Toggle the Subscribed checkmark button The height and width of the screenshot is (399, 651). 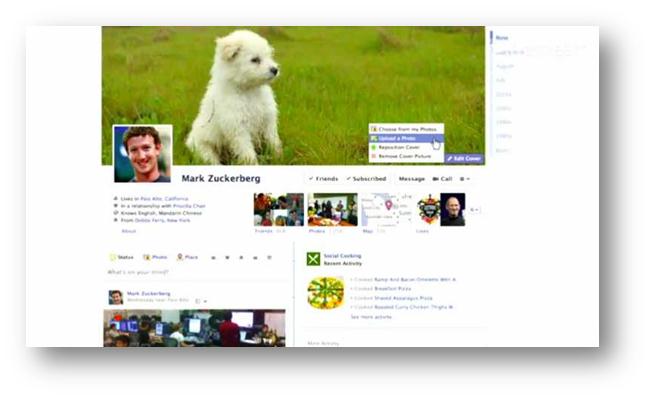pyautogui.click(x=367, y=179)
